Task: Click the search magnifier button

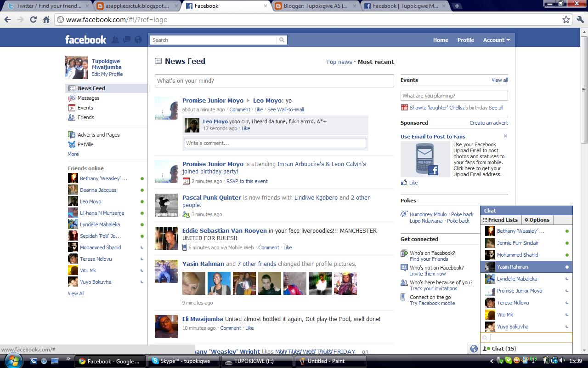Action: pos(282,40)
